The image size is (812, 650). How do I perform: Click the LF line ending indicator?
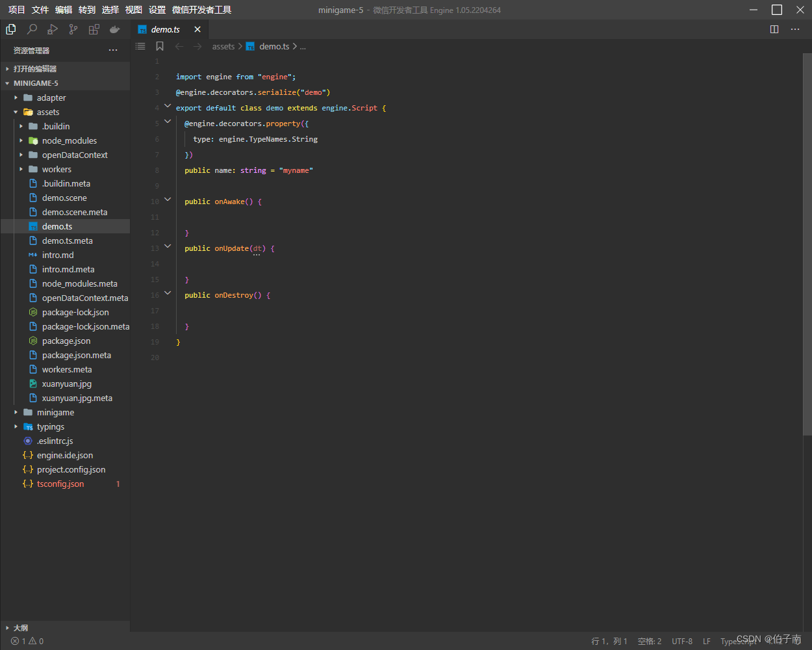pyautogui.click(x=707, y=641)
